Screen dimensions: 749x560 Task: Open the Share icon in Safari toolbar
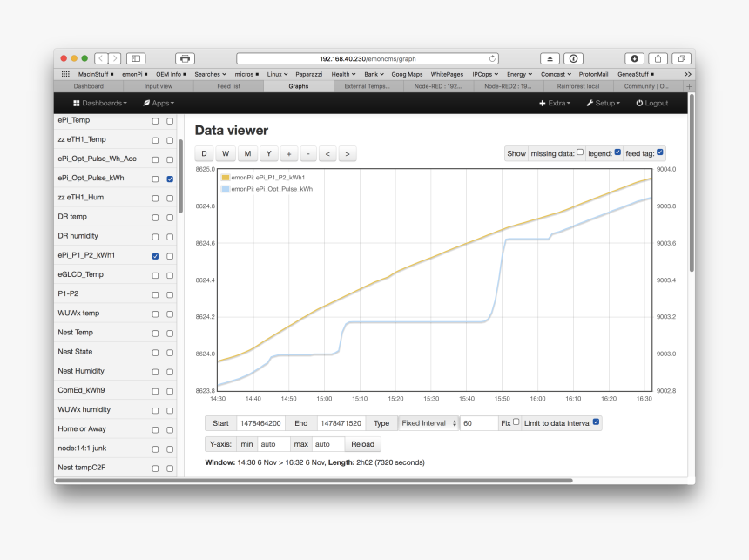pyautogui.click(x=658, y=58)
